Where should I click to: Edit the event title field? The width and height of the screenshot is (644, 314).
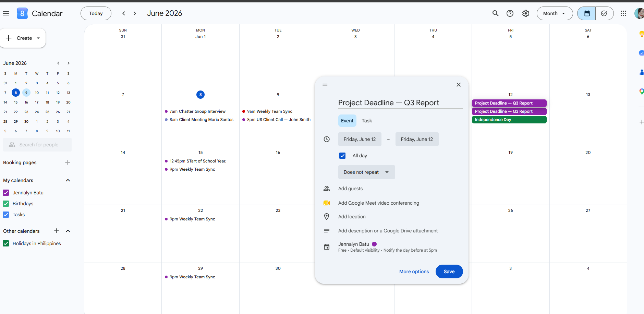(x=400, y=103)
